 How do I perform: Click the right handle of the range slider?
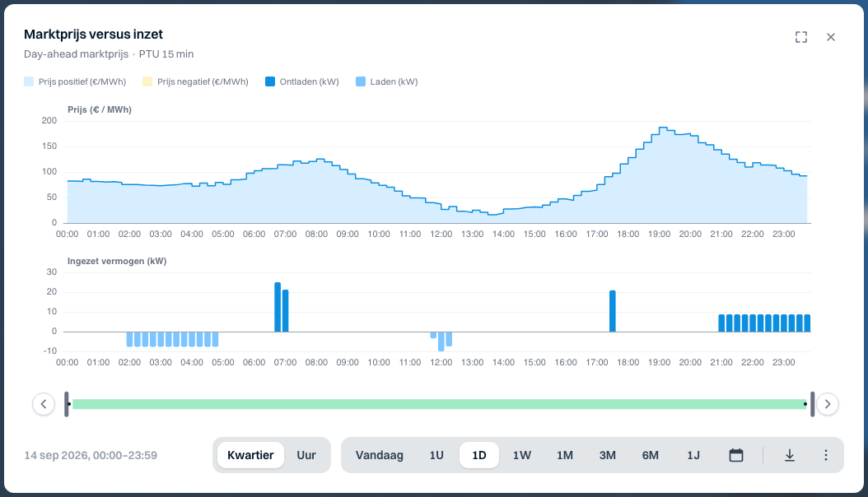813,404
